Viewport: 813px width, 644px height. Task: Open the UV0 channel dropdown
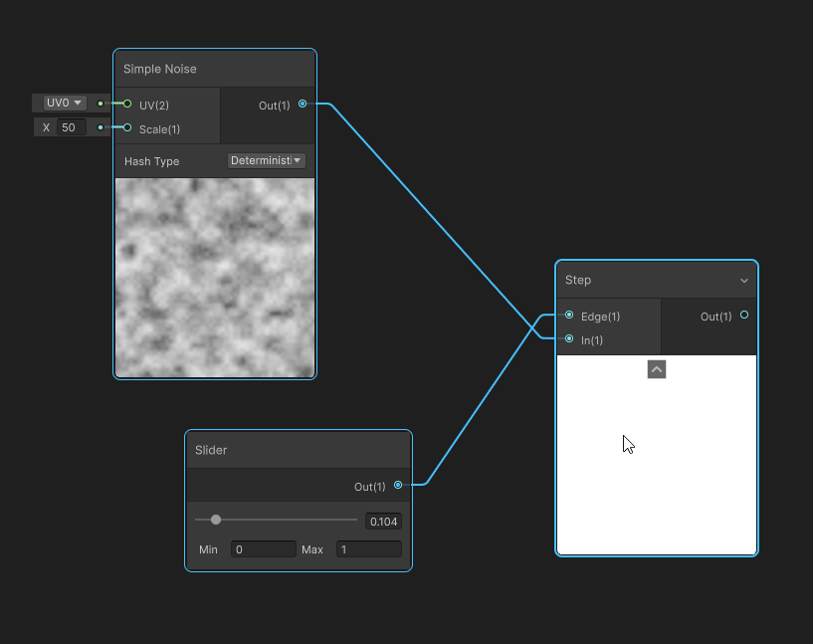click(x=65, y=103)
